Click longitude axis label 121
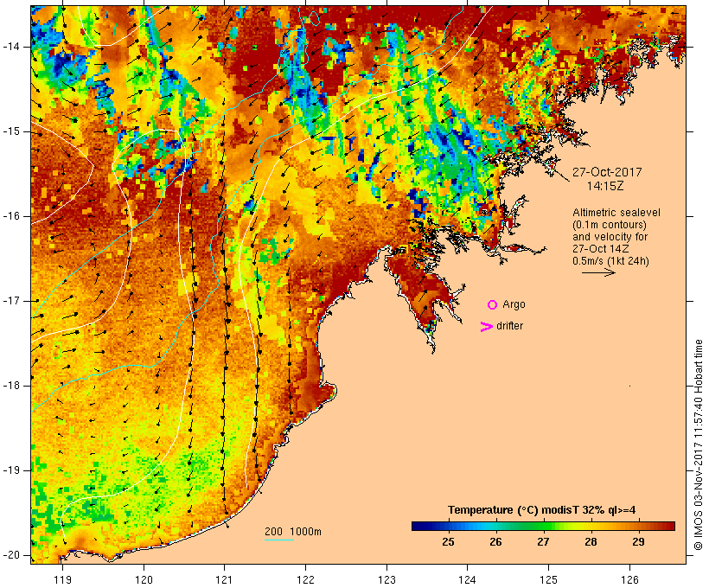 [224, 580]
